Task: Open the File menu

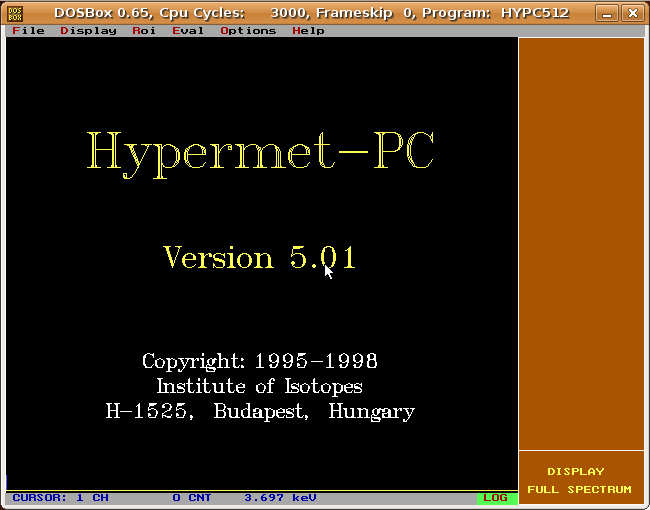Action: point(28,31)
